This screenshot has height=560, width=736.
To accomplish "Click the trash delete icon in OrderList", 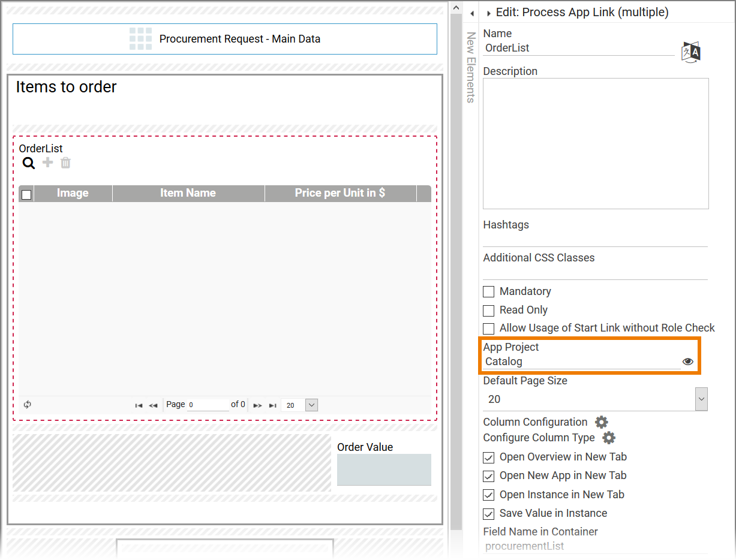I will pyautogui.click(x=65, y=162).
